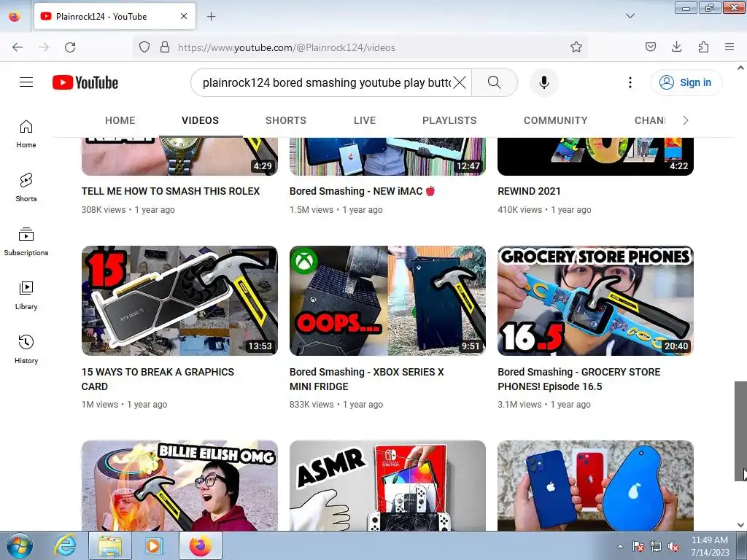
Task: Show more channel tabs with chevron
Action: 685,120
